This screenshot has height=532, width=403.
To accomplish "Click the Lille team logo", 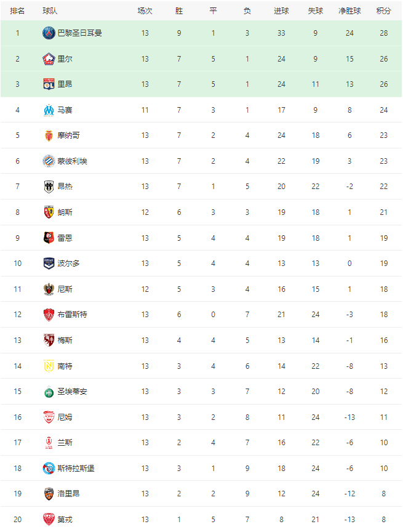I will pyautogui.click(x=49, y=58).
